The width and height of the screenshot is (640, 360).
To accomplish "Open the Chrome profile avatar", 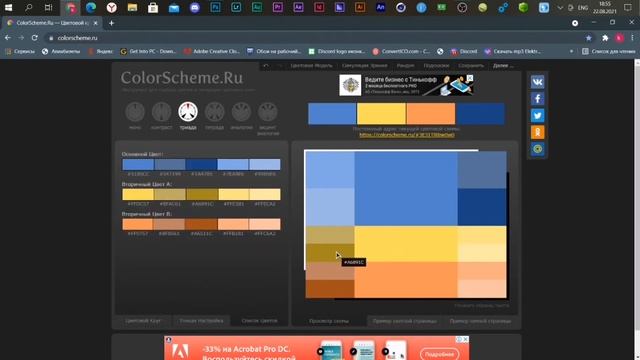I will pos(619,38).
